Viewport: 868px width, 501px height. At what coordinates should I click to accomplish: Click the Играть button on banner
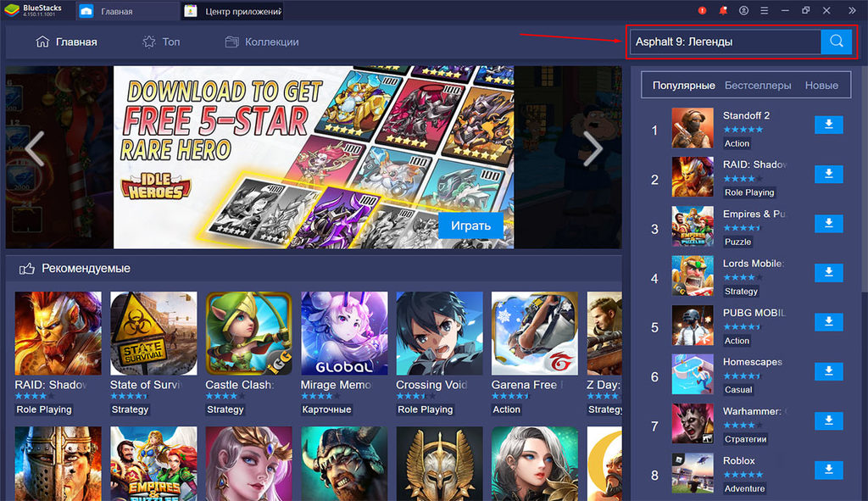tap(470, 225)
